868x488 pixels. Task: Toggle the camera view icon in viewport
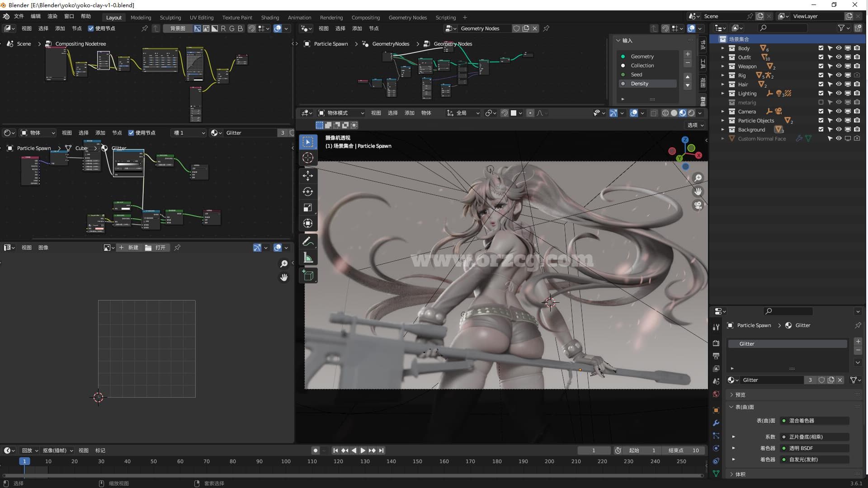(698, 206)
